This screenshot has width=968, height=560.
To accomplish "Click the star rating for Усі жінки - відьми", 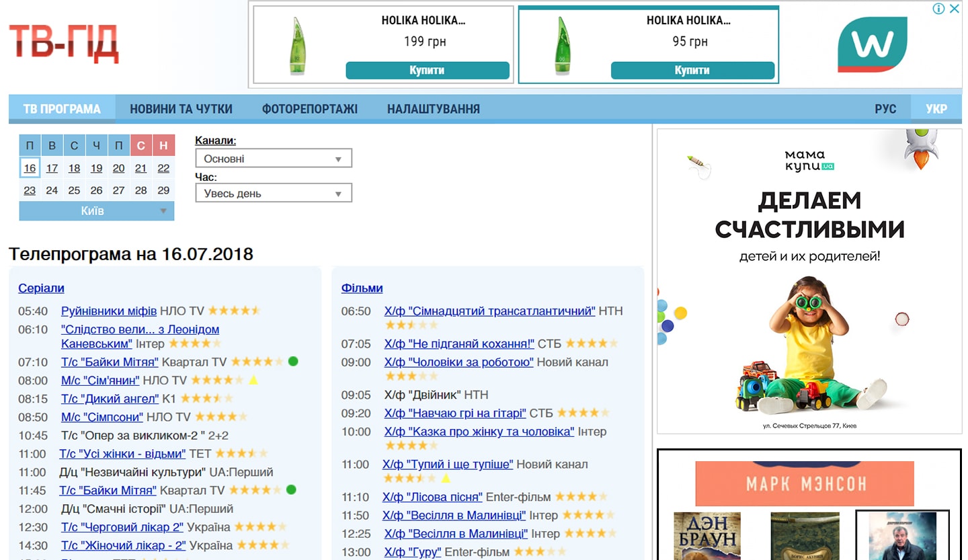I will [x=241, y=454].
